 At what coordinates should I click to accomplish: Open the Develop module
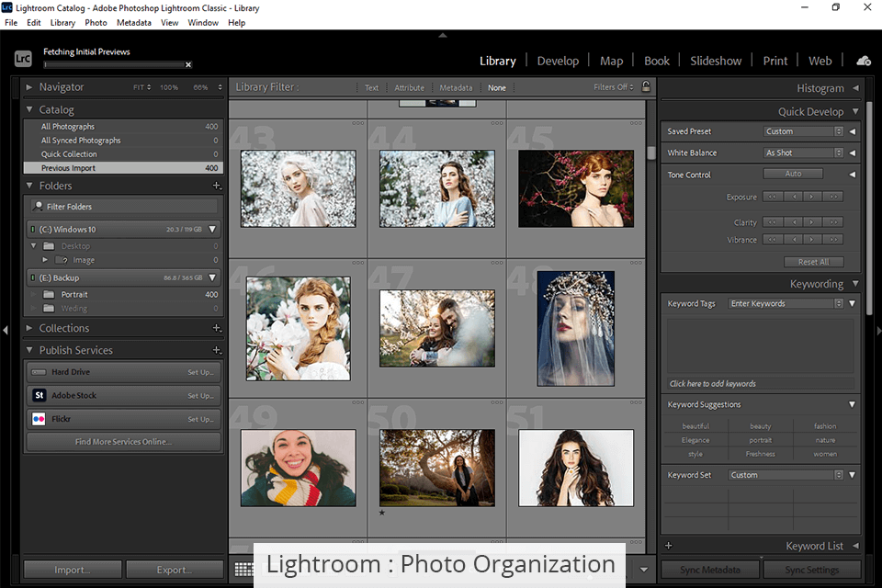click(x=558, y=61)
